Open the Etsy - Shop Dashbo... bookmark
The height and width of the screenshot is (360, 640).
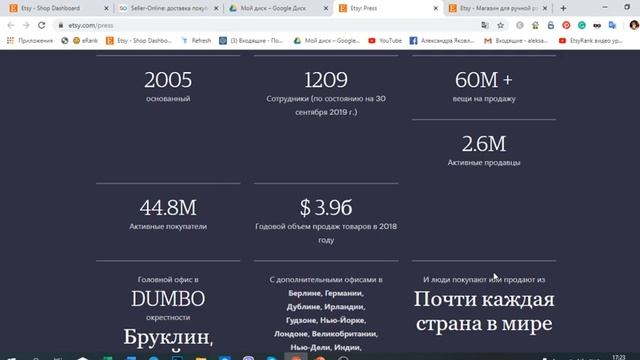coord(139,40)
